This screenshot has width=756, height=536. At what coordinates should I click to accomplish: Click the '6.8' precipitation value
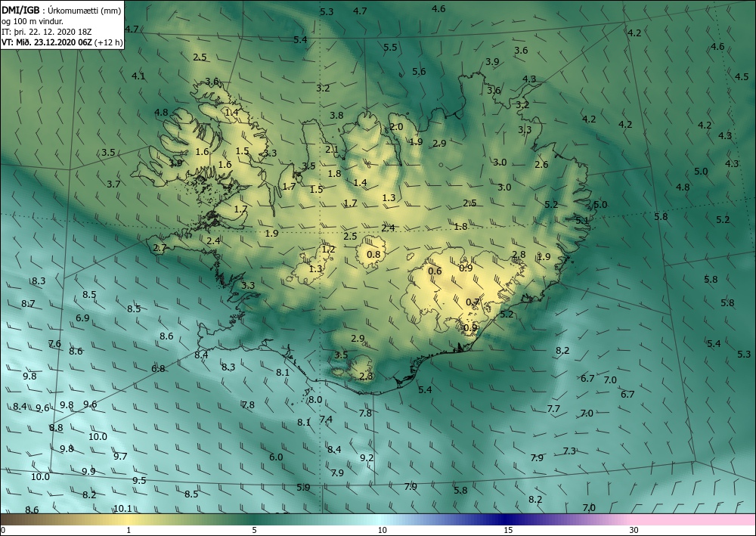pyautogui.click(x=158, y=369)
